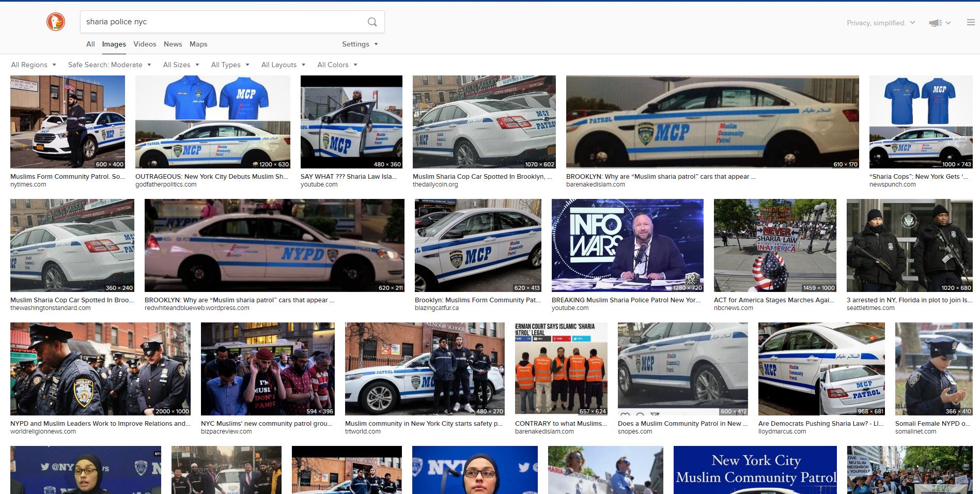The height and width of the screenshot is (494, 980).
Task: Click the search magnifier icon
Action: point(372,22)
